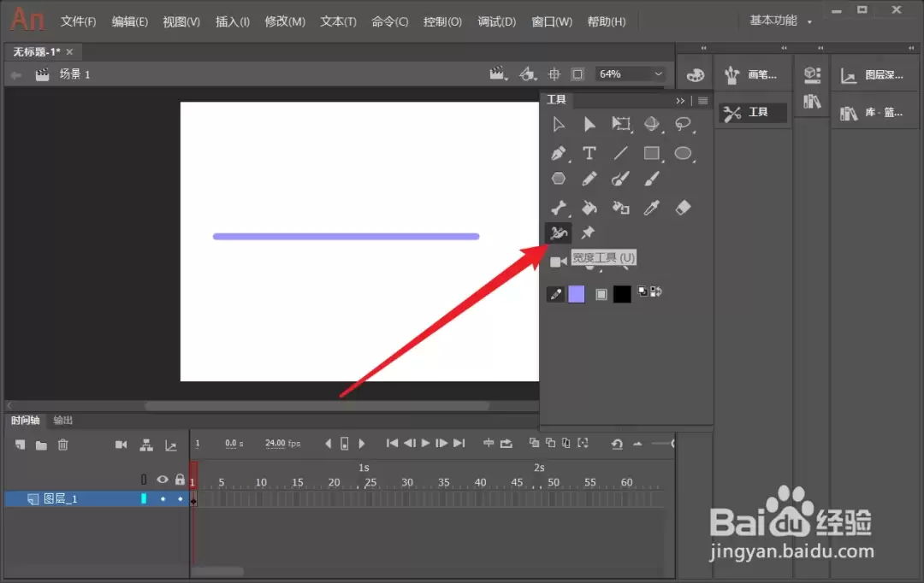Expand the tools panel double-arrow
Screen dimensions: 924x583
(x=680, y=101)
